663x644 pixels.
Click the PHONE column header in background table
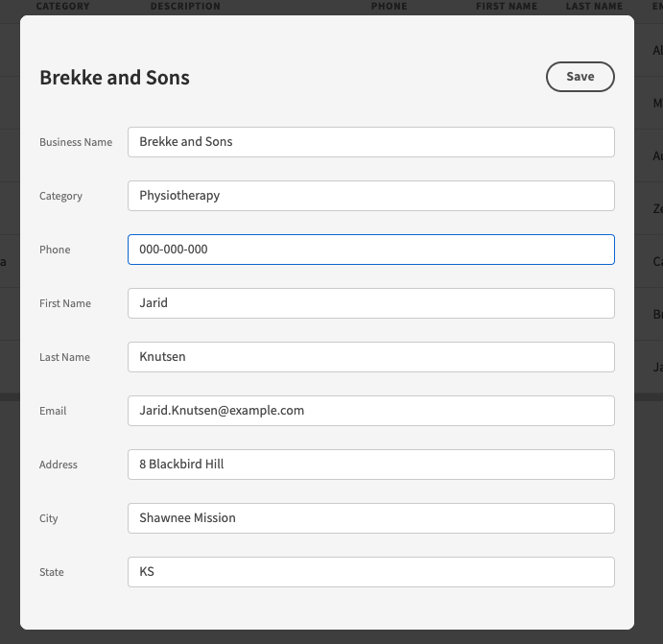pos(389,6)
